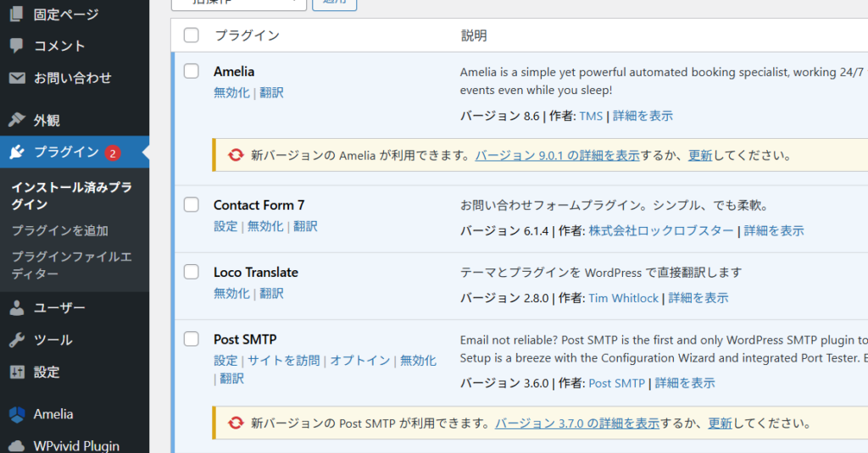Open Users (ユーザー) via its person icon
Image resolution: width=868 pixels, height=453 pixels.
[x=17, y=308]
